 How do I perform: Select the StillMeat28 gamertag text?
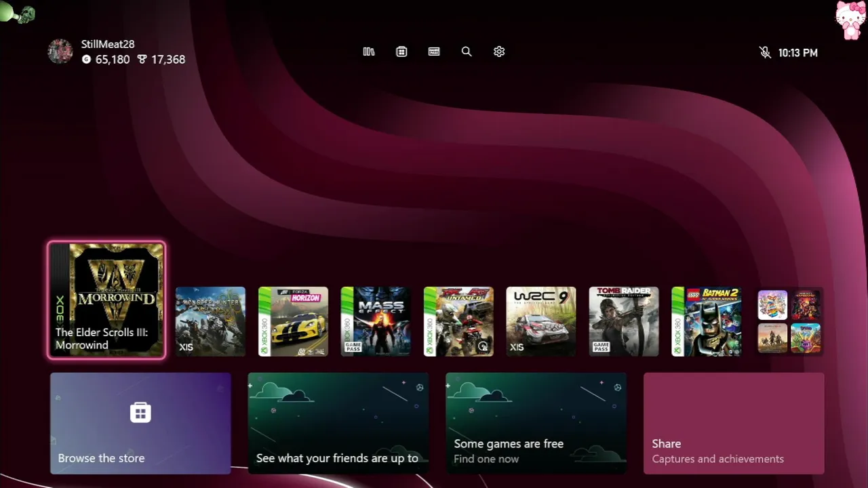coord(108,44)
